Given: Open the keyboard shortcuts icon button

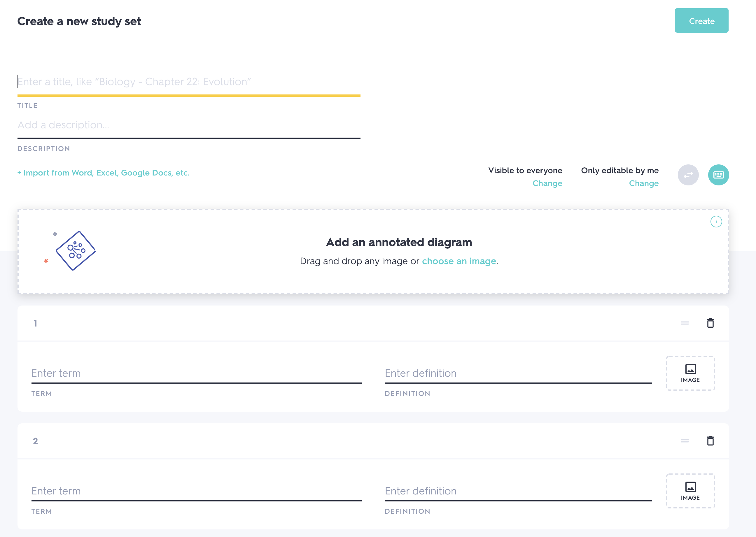Looking at the screenshot, I should click(718, 175).
